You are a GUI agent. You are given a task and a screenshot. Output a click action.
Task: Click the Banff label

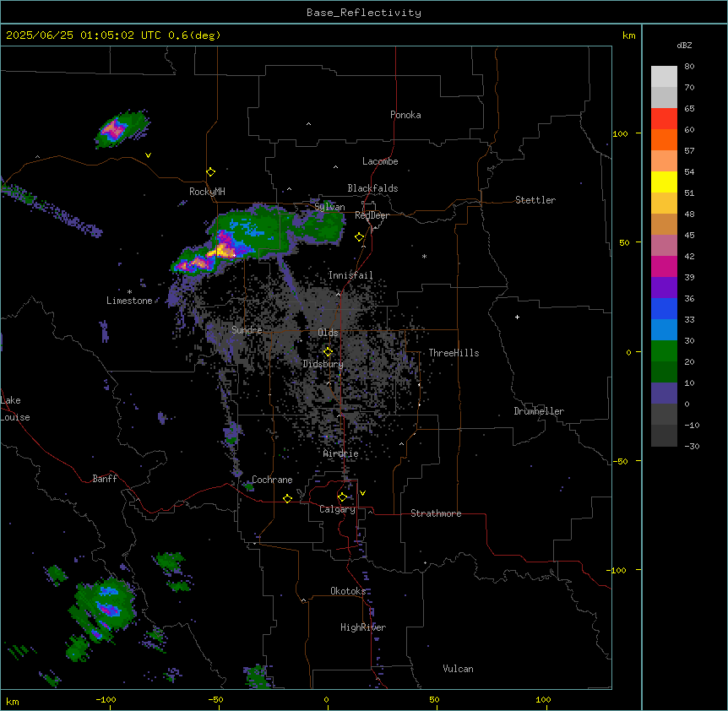[x=105, y=479]
